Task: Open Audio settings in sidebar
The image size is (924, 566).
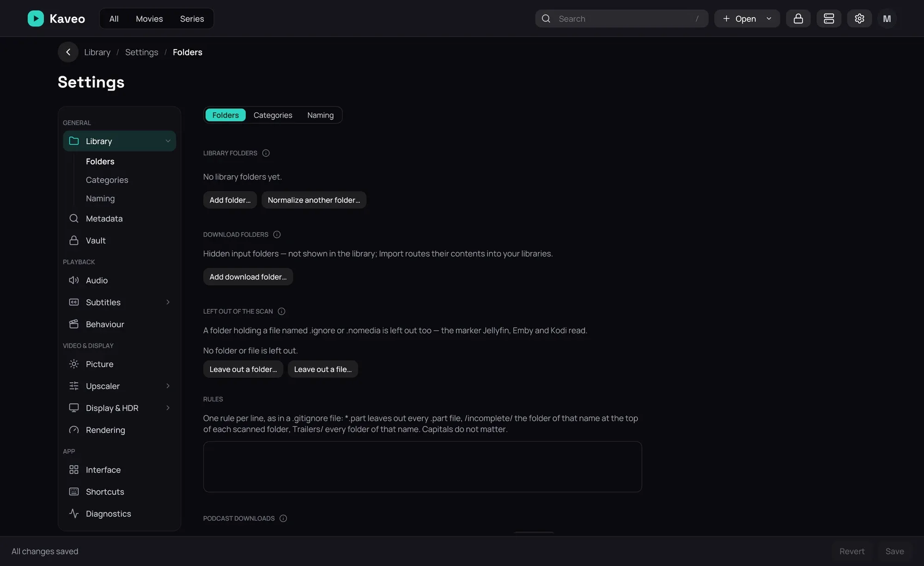Action: 119,280
